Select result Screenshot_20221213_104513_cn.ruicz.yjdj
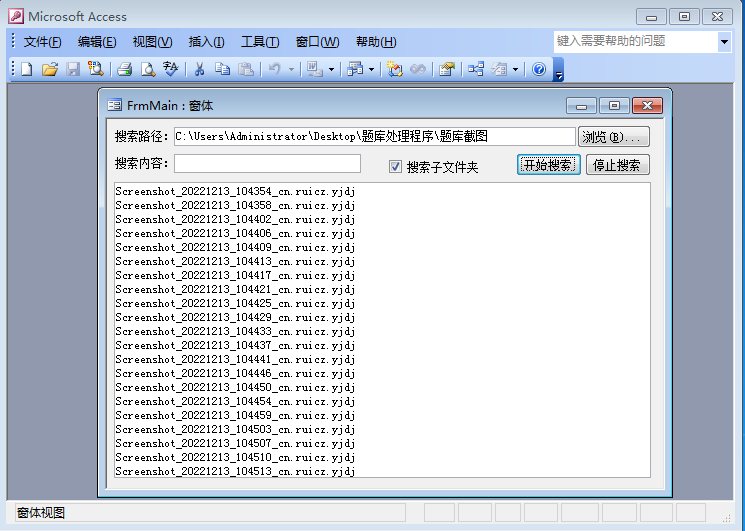745x531 pixels. pos(235,472)
